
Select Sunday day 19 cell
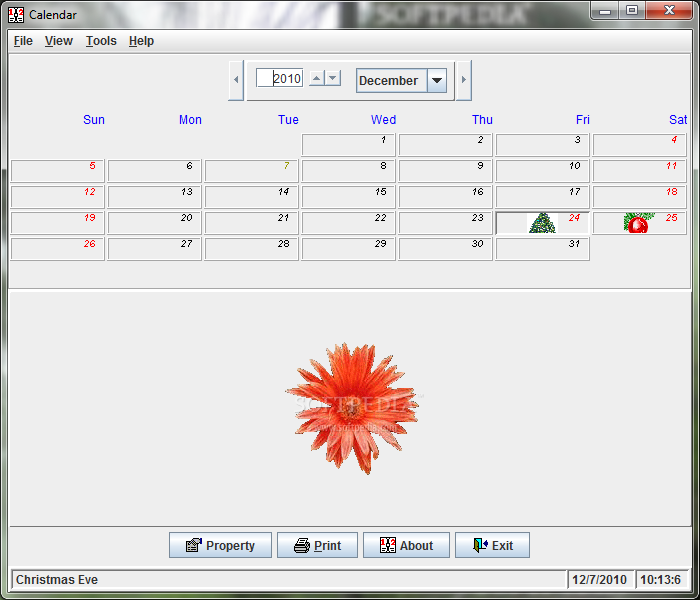point(58,223)
